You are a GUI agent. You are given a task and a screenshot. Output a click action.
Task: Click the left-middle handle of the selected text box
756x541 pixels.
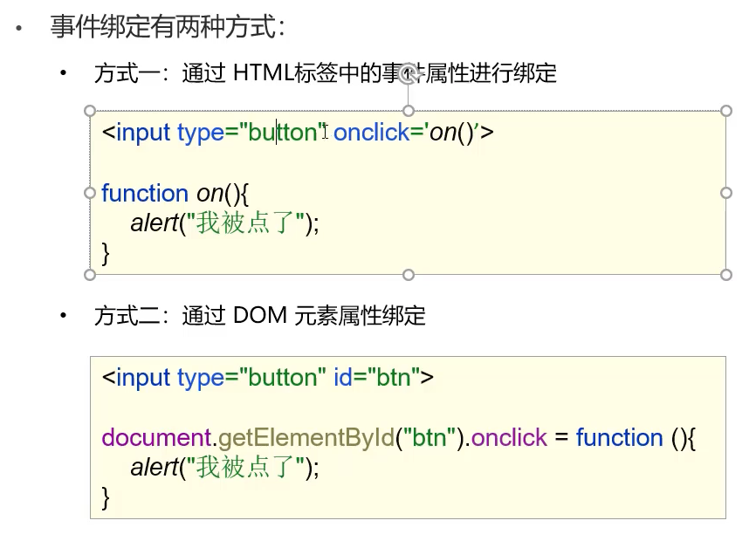coord(90,193)
